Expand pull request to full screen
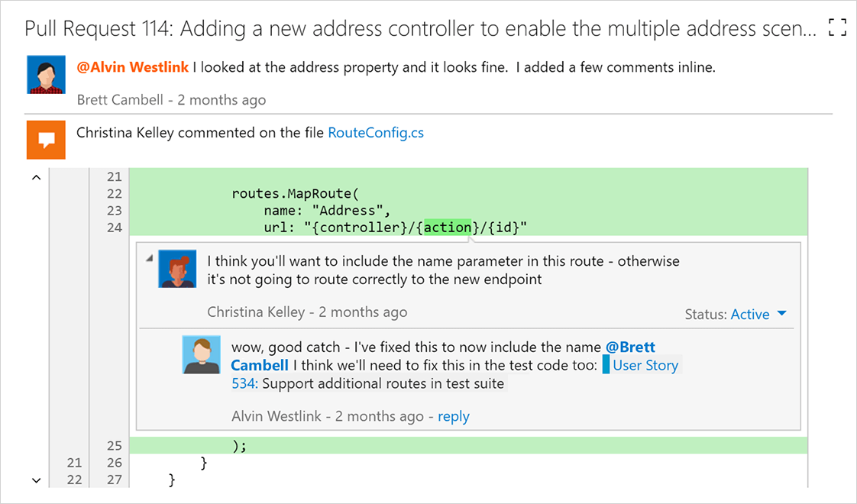This screenshot has width=857, height=504. [837, 27]
